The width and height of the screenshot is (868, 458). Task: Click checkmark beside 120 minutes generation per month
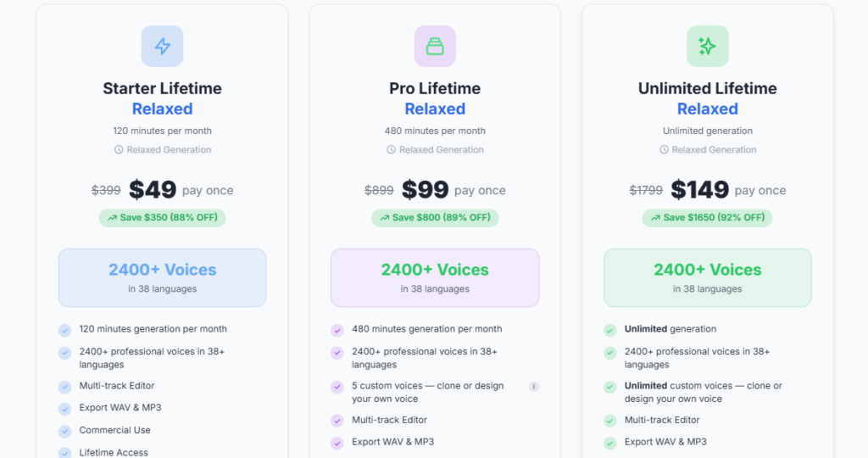pos(65,330)
